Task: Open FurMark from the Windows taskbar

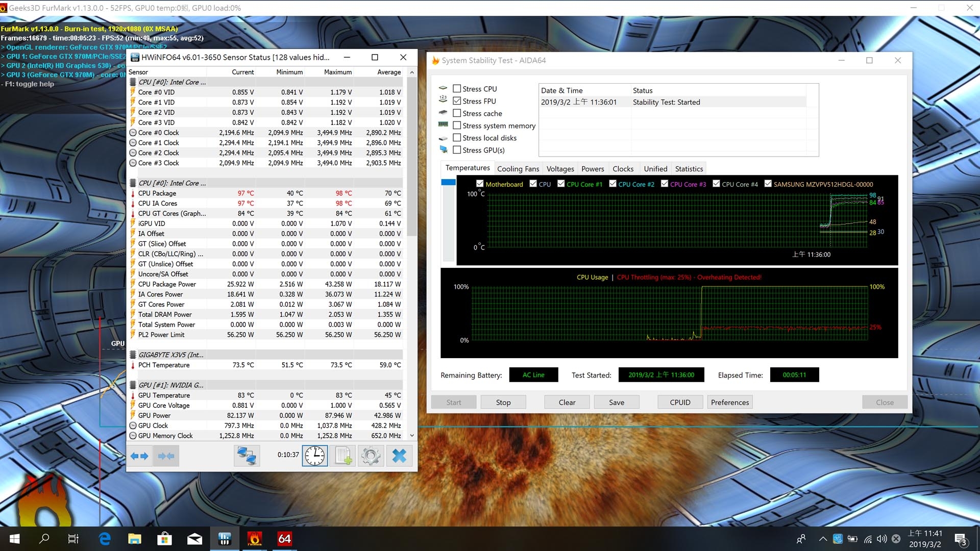Action: [x=254, y=539]
